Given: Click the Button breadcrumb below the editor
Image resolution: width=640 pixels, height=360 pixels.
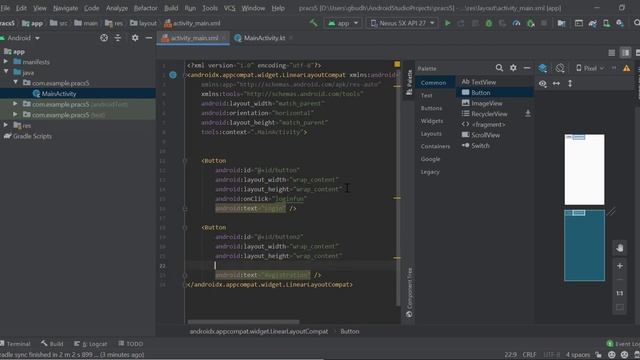Looking at the screenshot, I should click(x=350, y=331).
